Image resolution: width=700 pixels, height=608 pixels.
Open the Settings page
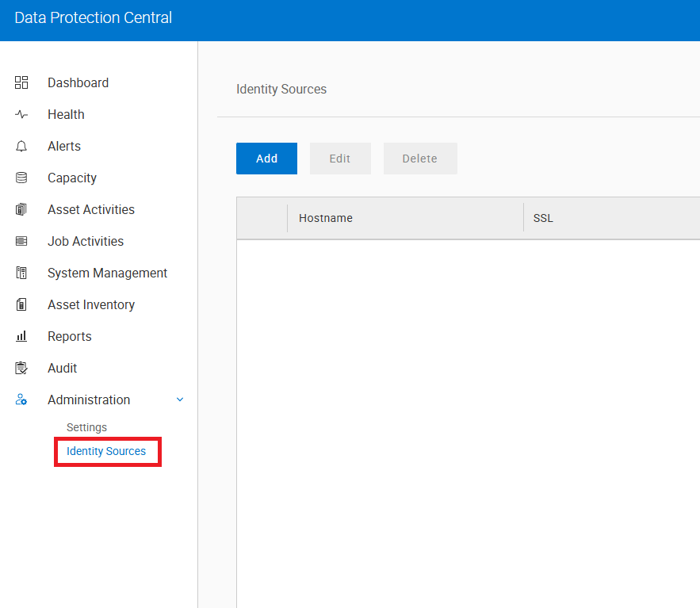pos(86,426)
